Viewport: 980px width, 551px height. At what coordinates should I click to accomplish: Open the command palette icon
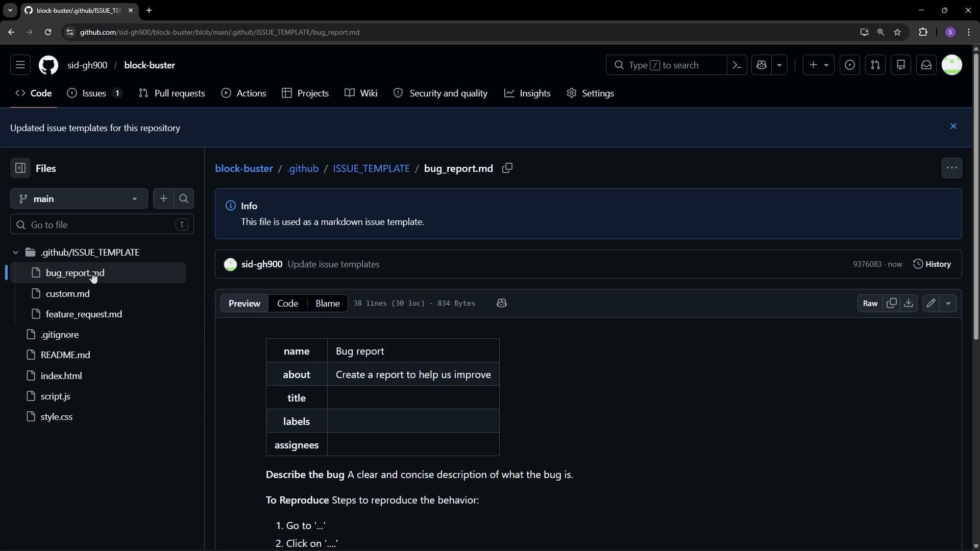(x=737, y=65)
